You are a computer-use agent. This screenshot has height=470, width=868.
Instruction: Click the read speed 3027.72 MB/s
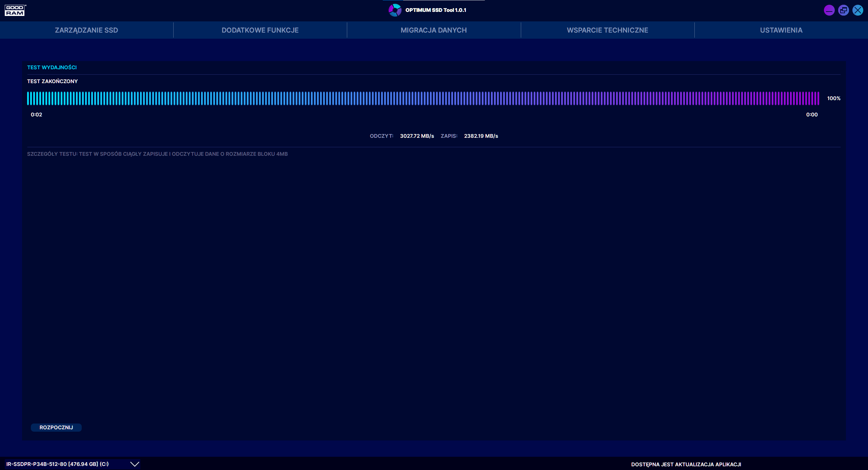pyautogui.click(x=417, y=136)
